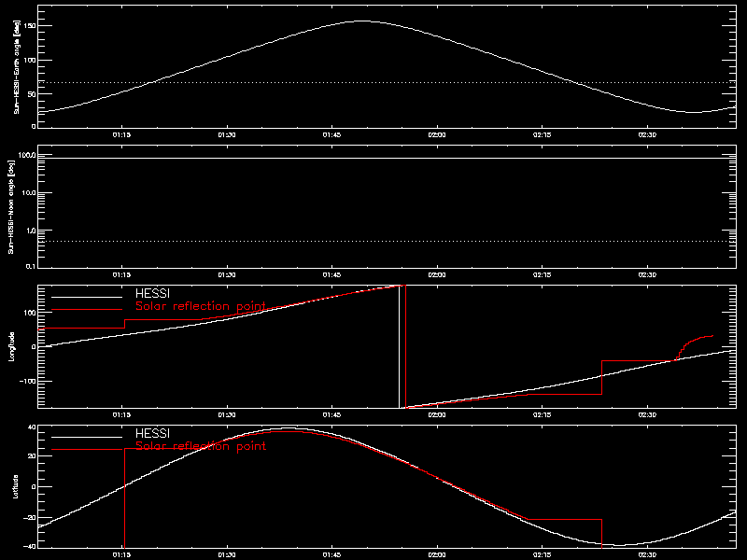
Task: Click the 0 tick on Latitude axis
Action: (34, 486)
